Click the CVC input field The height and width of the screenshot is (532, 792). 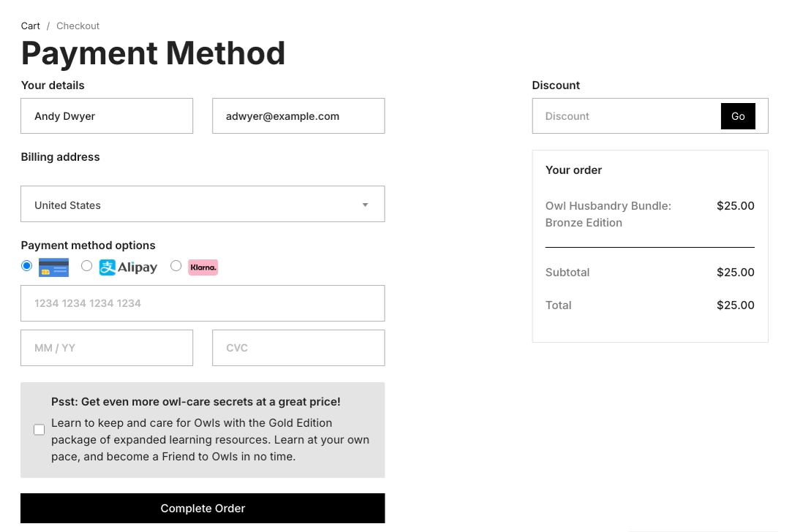298,348
